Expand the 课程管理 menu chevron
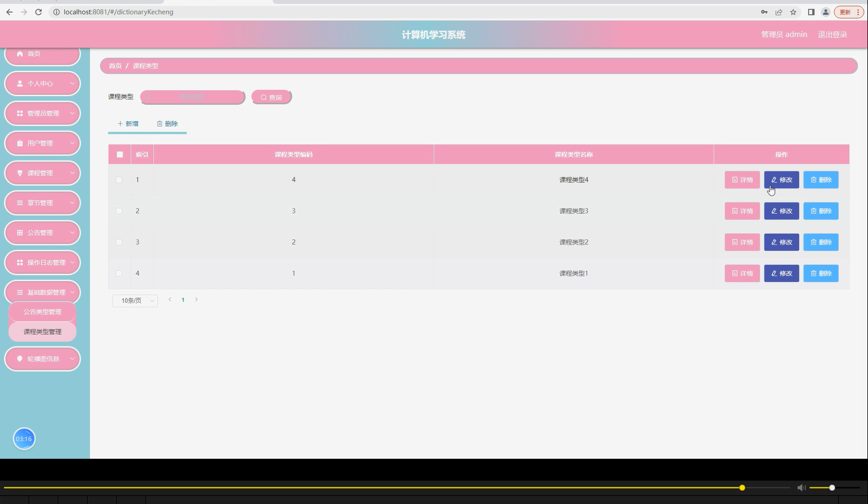Screen dimensions: 868x504 tap(72, 173)
